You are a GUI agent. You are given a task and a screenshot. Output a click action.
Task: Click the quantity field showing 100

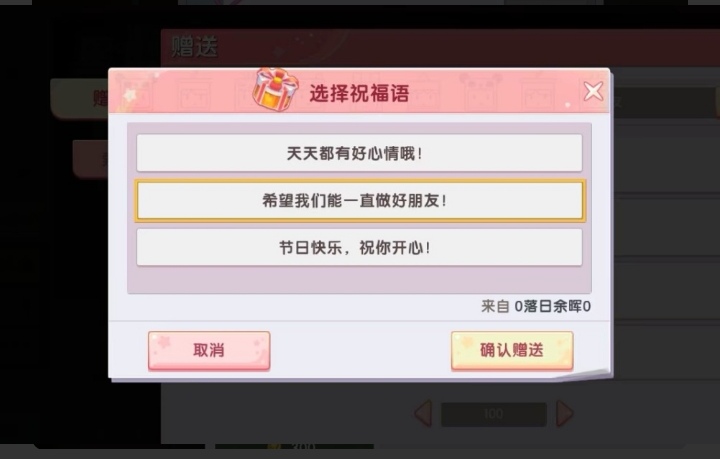(x=494, y=414)
